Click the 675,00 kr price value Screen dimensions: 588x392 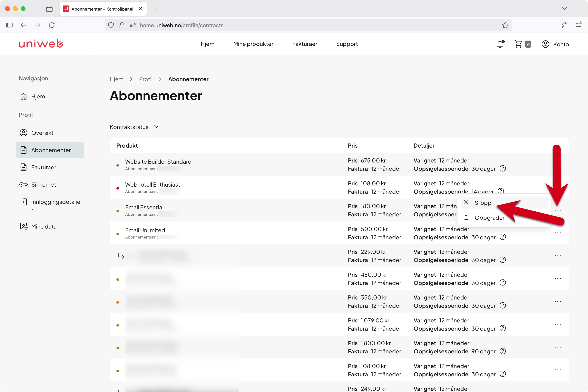373,161
